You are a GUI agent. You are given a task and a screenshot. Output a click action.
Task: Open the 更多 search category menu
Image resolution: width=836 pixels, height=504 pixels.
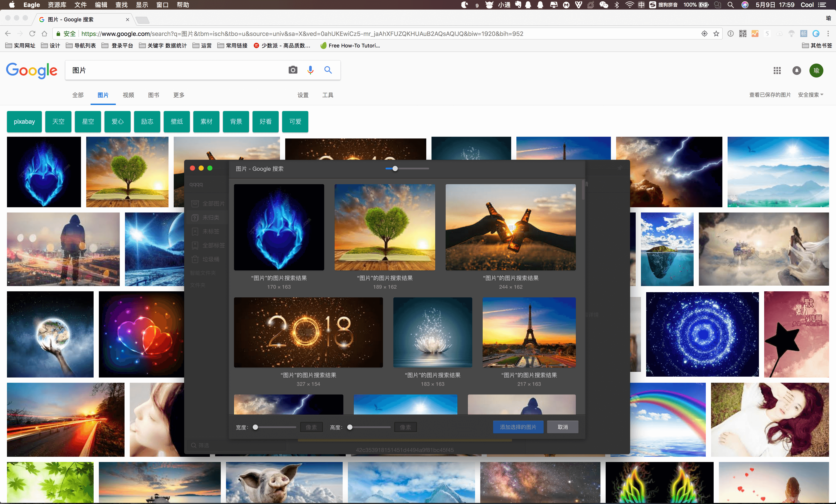click(x=179, y=95)
